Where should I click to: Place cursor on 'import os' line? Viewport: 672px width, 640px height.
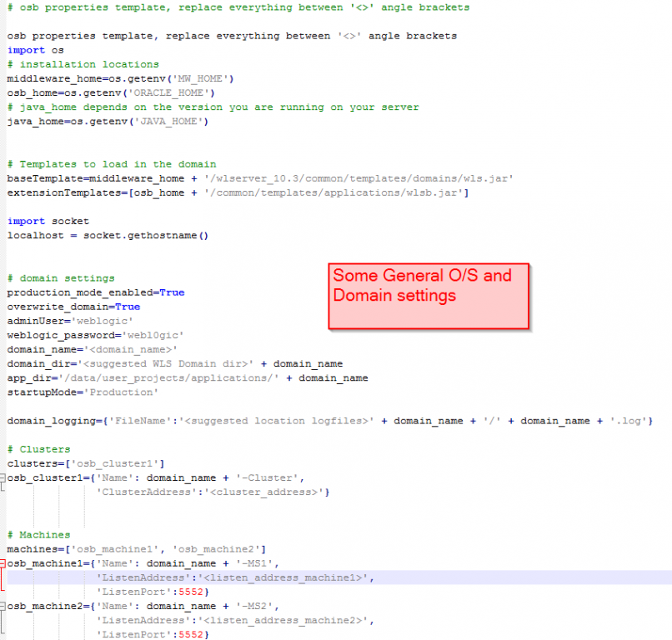pos(36,50)
